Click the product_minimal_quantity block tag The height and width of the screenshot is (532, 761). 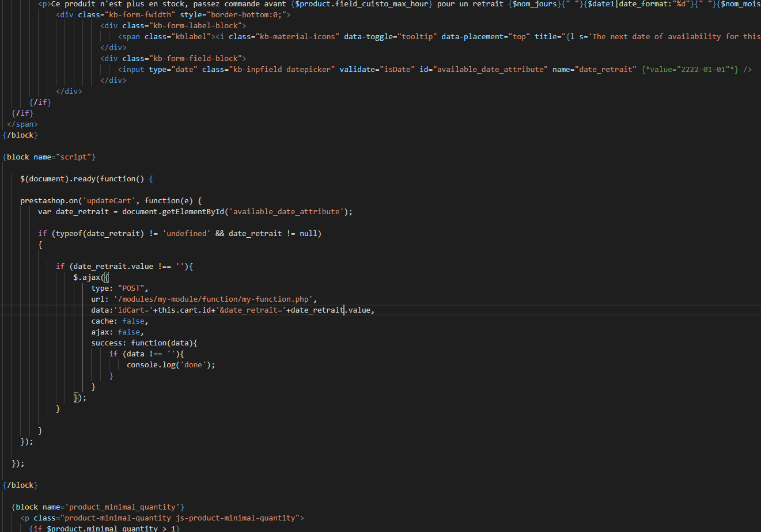98,507
